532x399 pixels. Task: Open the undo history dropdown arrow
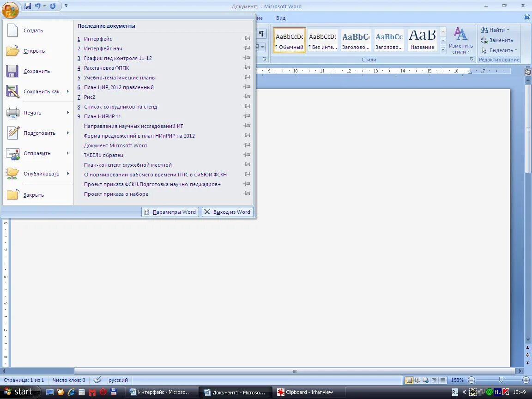click(x=44, y=6)
